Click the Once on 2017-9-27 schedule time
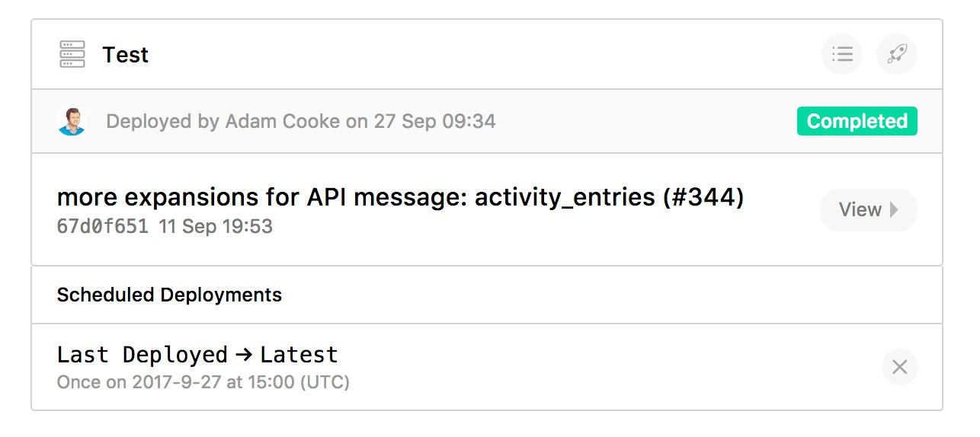The width and height of the screenshot is (980, 437). tap(203, 382)
